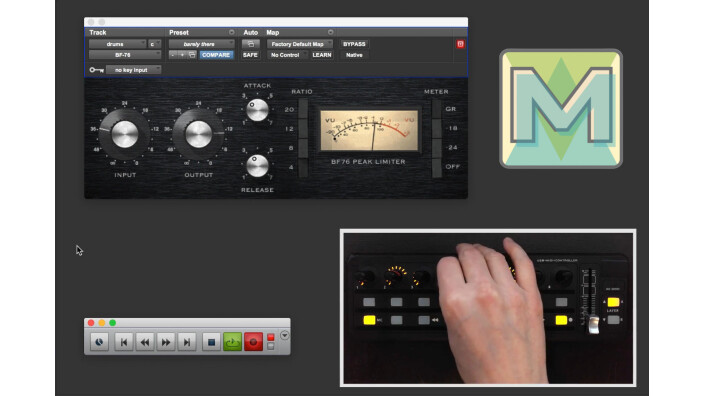
Task: Click the Auto header label
Action: click(x=251, y=32)
